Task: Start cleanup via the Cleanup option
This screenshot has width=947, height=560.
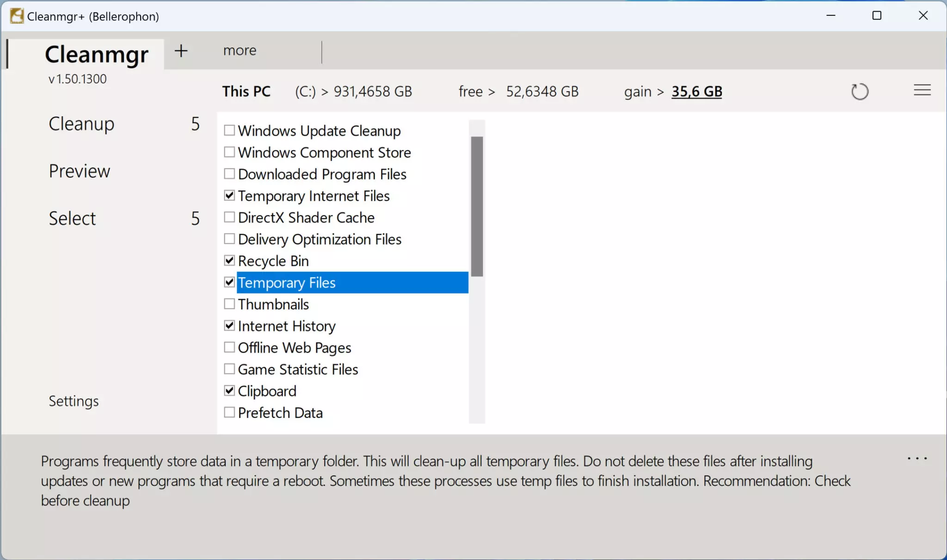Action: 81,123
